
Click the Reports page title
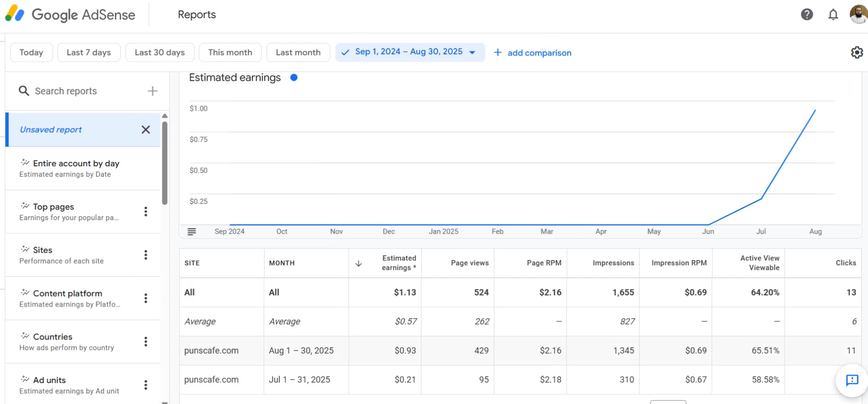tap(197, 15)
